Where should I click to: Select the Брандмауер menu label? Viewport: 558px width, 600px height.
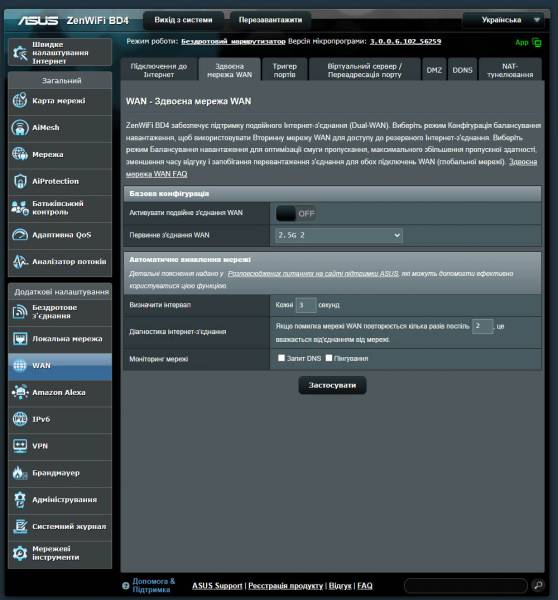pos(56,473)
